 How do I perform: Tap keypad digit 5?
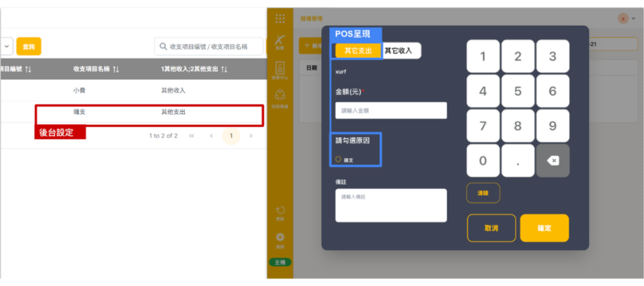click(x=518, y=91)
